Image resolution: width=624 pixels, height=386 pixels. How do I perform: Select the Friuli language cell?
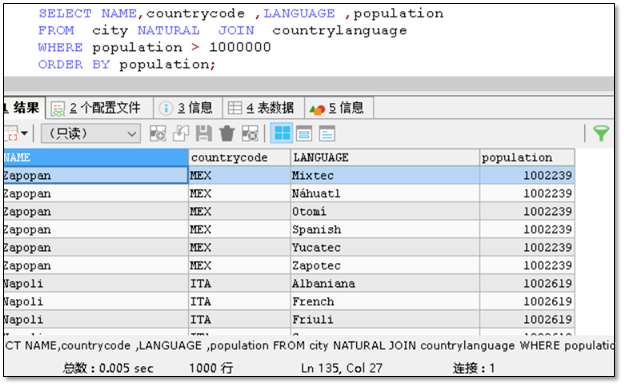(385, 320)
